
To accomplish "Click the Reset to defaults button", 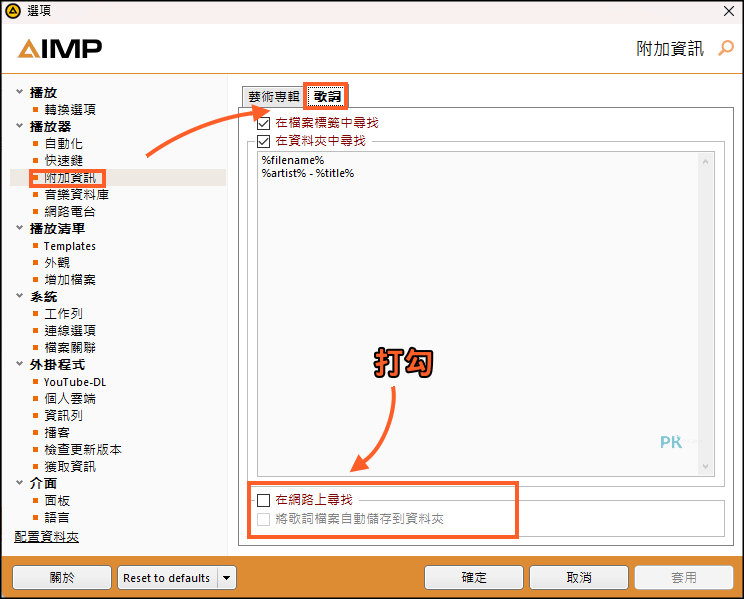I will pos(167,578).
